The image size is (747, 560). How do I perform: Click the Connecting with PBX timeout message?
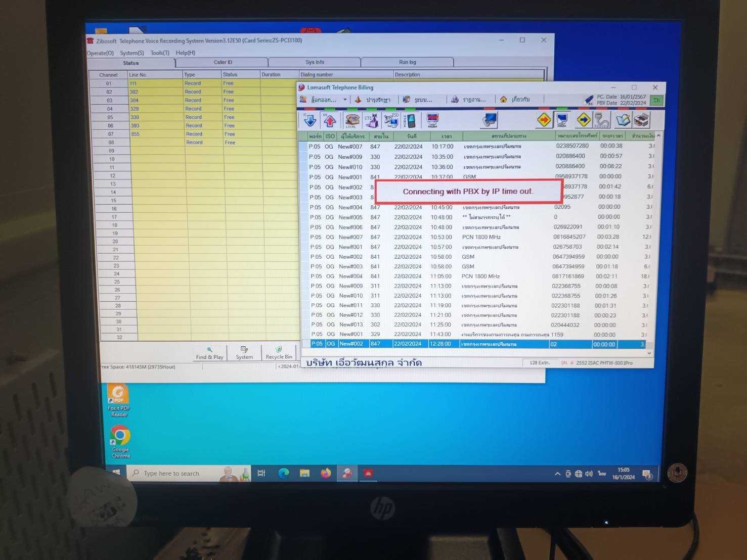point(468,192)
